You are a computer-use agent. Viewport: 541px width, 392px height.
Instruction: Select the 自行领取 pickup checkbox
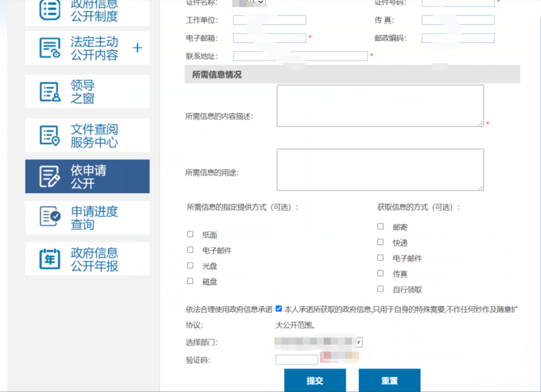[x=380, y=289]
